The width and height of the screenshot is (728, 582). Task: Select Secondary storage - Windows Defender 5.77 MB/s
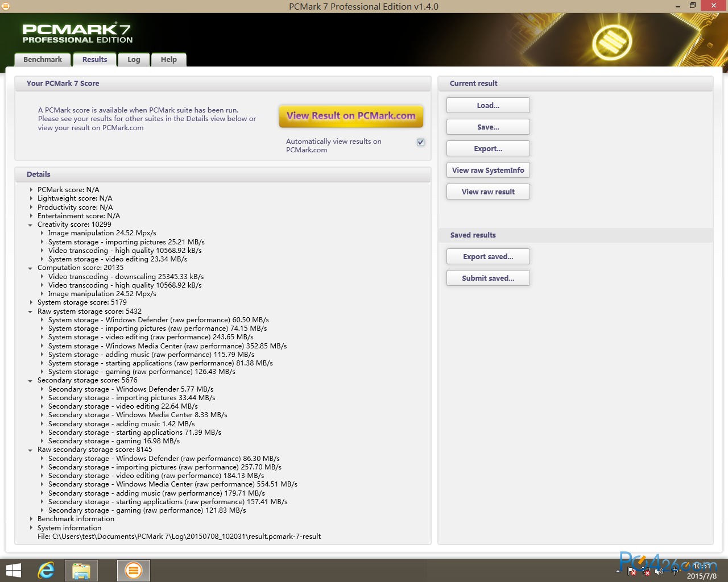click(131, 389)
